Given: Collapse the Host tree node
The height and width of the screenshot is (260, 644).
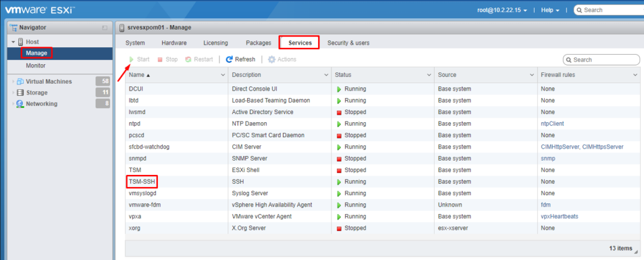Looking at the screenshot, I should (x=14, y=42).
